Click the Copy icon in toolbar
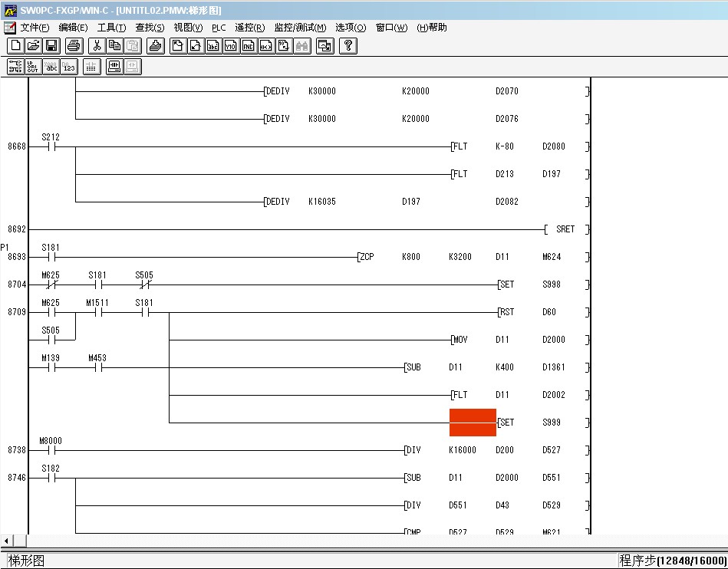The image size is (728, 569). pos(114,46)
